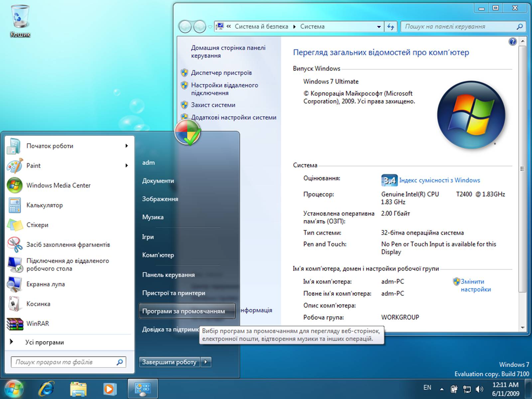Open Панель керування from the Start menu

[x=168, y=275]
